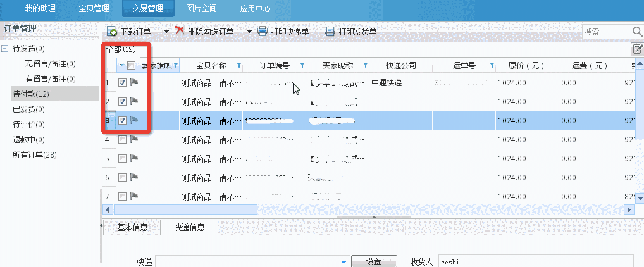
Task: Collapse the left order sidebar panel arrow
Action: 101,225
